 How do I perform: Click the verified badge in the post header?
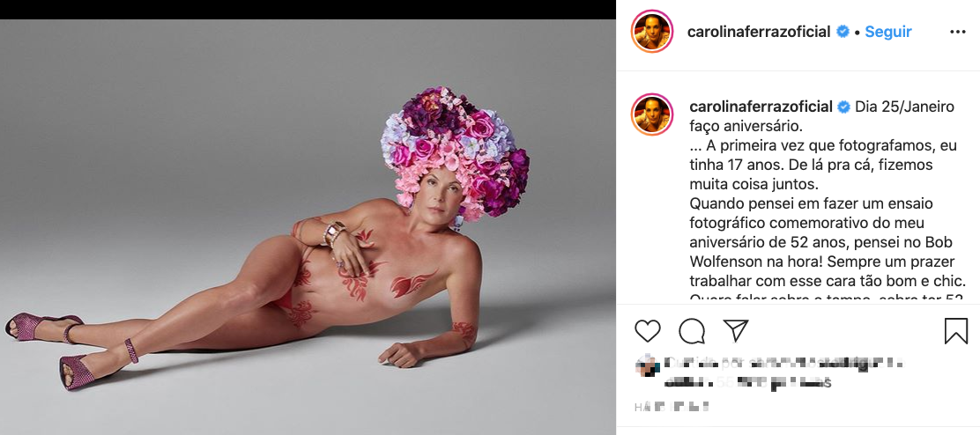(x=843, y=32)
